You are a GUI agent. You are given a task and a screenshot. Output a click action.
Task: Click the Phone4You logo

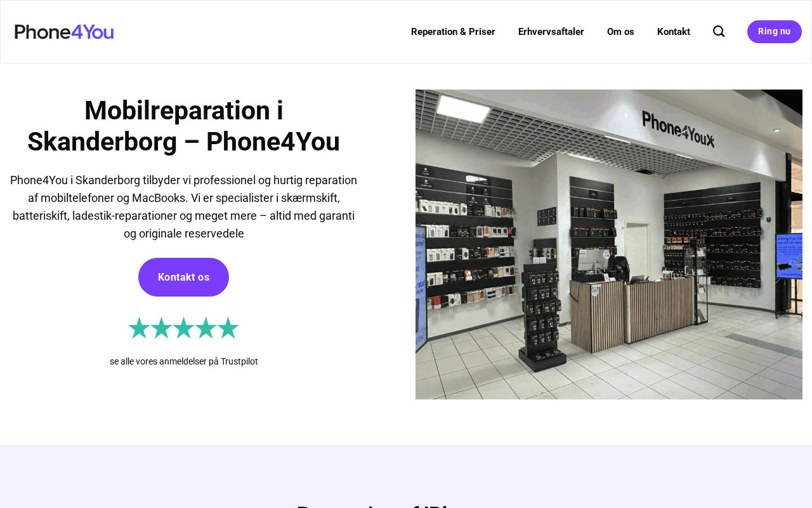pyautogui.click(x=64, y=32)
